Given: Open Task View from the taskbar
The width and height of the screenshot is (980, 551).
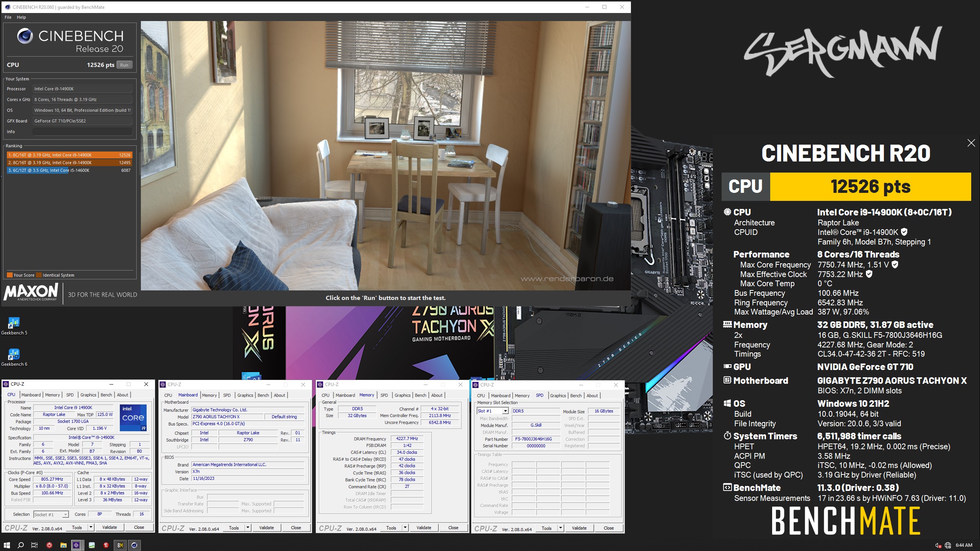Looking at the screenshot, I should click(34, 545).
